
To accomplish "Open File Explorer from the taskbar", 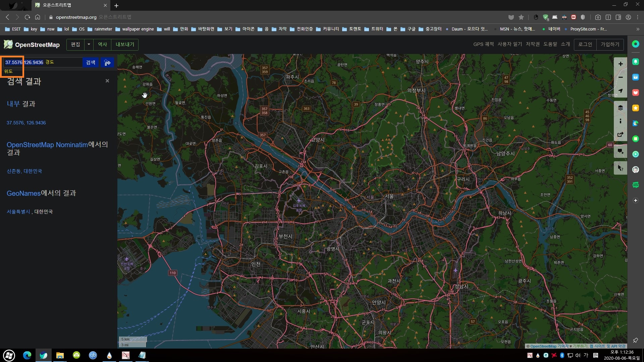I will coord(60,355).
